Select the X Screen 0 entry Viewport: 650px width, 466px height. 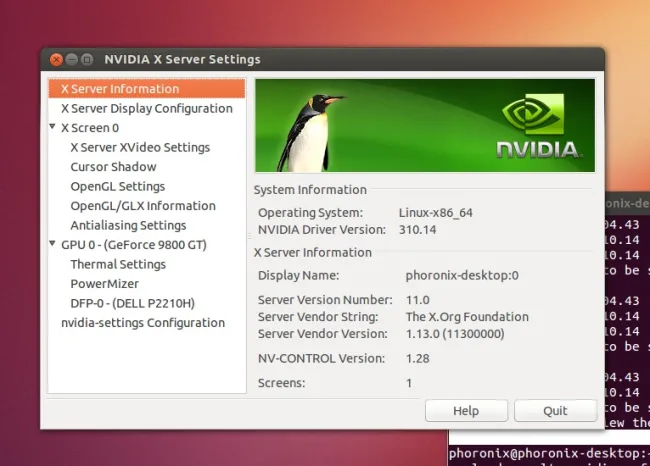90,128
